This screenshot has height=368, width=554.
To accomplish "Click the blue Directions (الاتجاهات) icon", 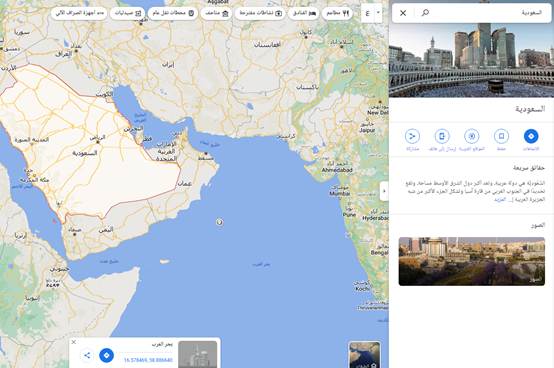I will tap(531, 136).
